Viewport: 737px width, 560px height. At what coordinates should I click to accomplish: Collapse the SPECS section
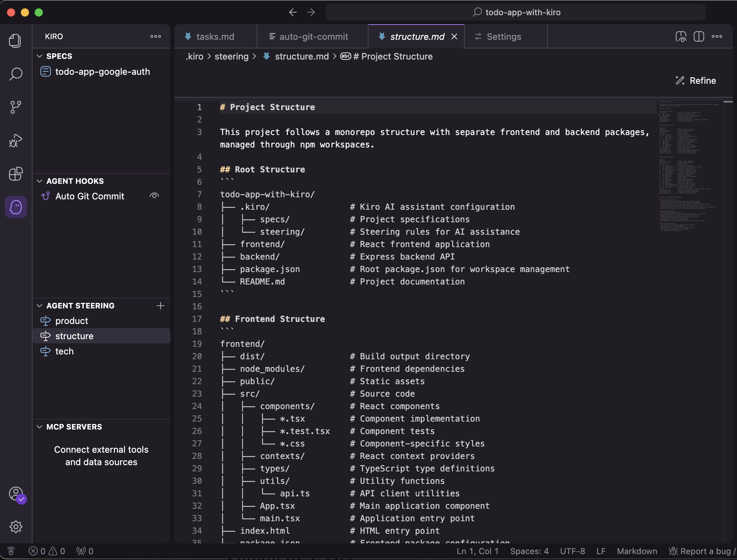coord(39,56)
